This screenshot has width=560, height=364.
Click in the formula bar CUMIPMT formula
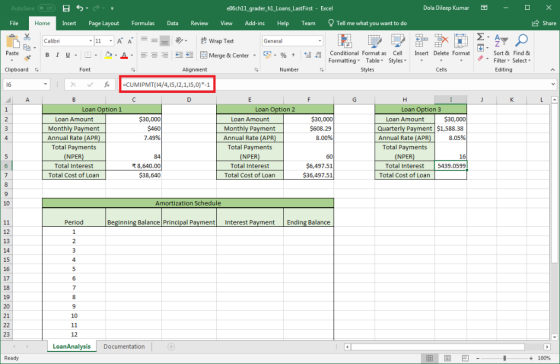click(x=167, y=85)
